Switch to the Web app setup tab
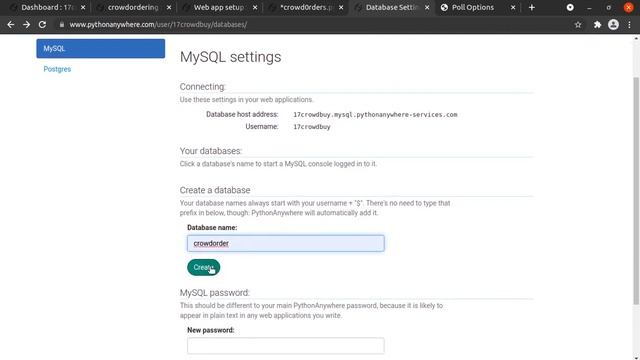Image resolution: width=640 pixels, height=360 pixels. (218, 7)
